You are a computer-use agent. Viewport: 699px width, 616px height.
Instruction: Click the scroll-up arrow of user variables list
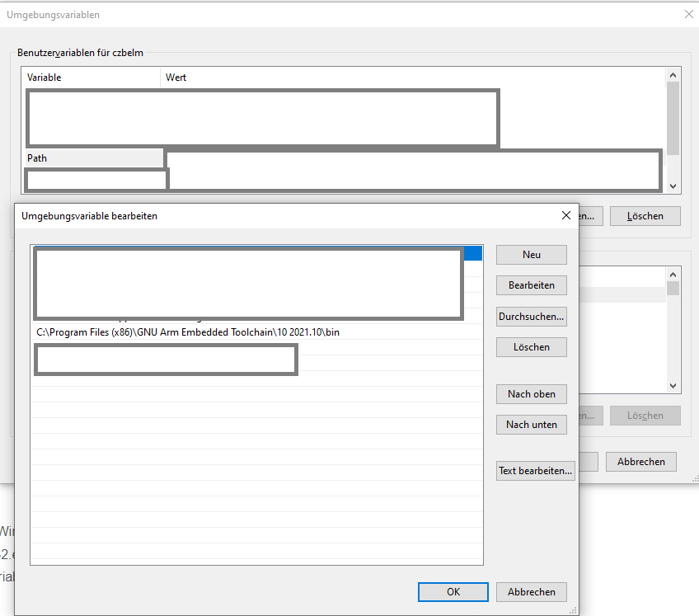click(x=673, y=73)
